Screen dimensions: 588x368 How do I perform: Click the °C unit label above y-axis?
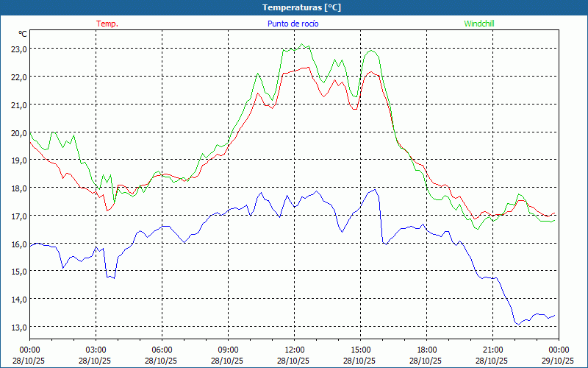pyautogui.click(x=23, y=34)
